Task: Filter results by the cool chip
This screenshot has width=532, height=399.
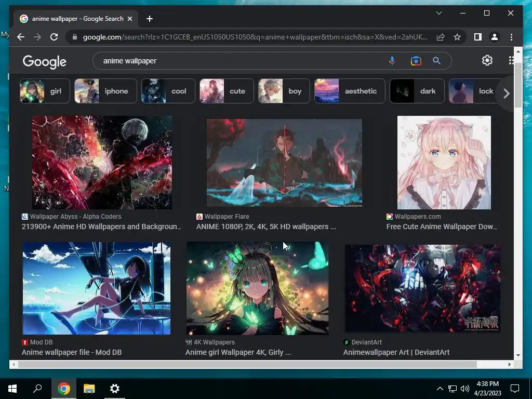Action: (168, 91)
